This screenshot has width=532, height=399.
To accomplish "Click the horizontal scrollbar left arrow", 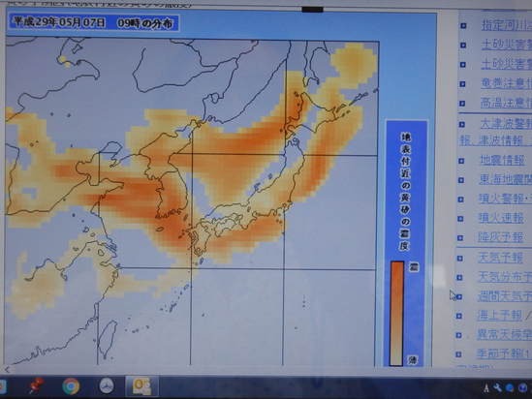I will pyautogui.click(x=8, y=370).
